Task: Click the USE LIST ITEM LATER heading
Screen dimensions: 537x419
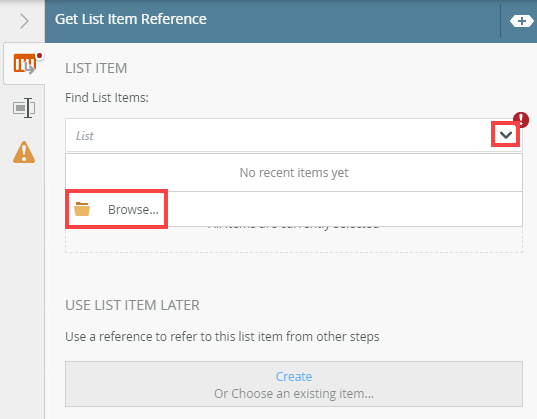Action: pos(133,305)
